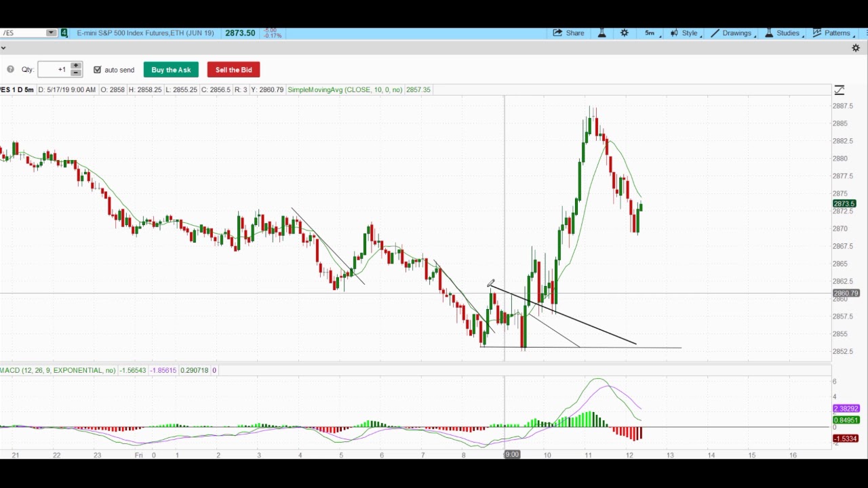Screen dimensions: 868x488
Task: Click the Patterns zigzag icon
Action: pos(817,33)
